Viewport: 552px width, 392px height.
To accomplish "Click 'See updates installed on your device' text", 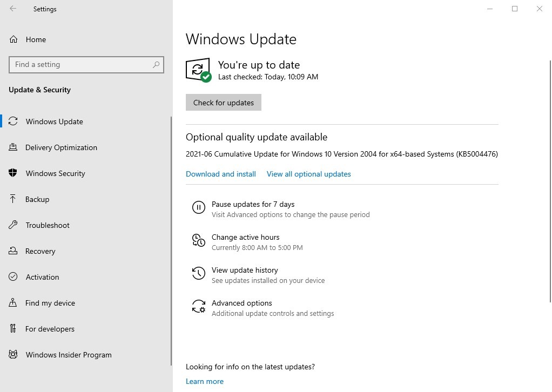I will 268,280.
